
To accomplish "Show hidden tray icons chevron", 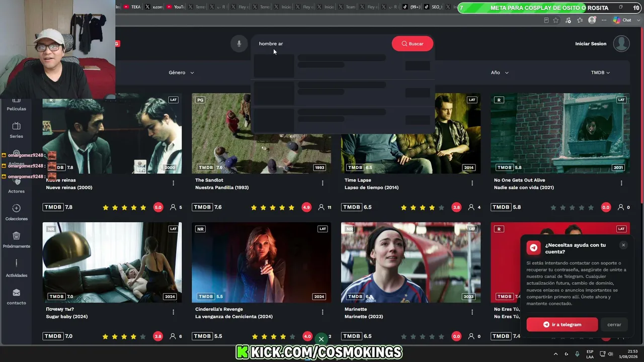I will click(555, 354).
